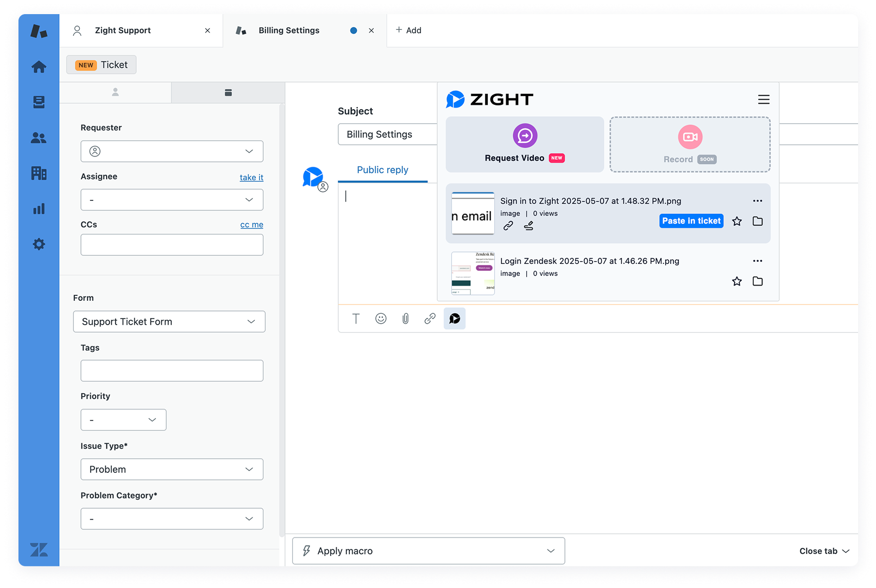Attach a file with the paperclip icon
This screenshot has height=588, width=876.
point(405,319)
